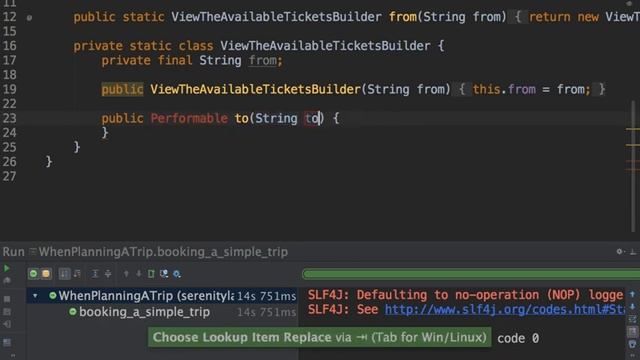The width and height of the screenshot is (640, 360).
Task: Click the export test results icon
Action: [151, 273]
